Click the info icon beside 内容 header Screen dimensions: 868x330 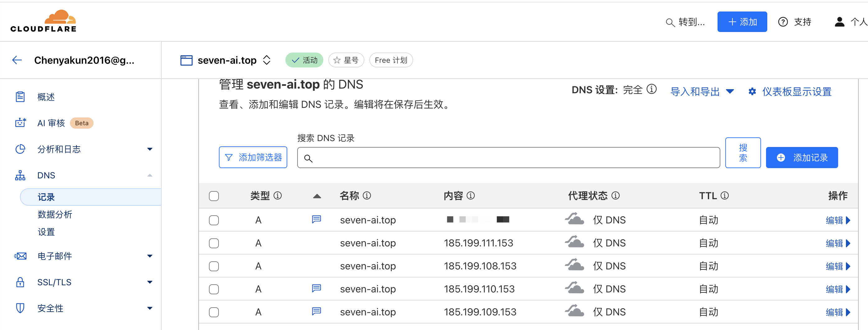click(470, 195)
